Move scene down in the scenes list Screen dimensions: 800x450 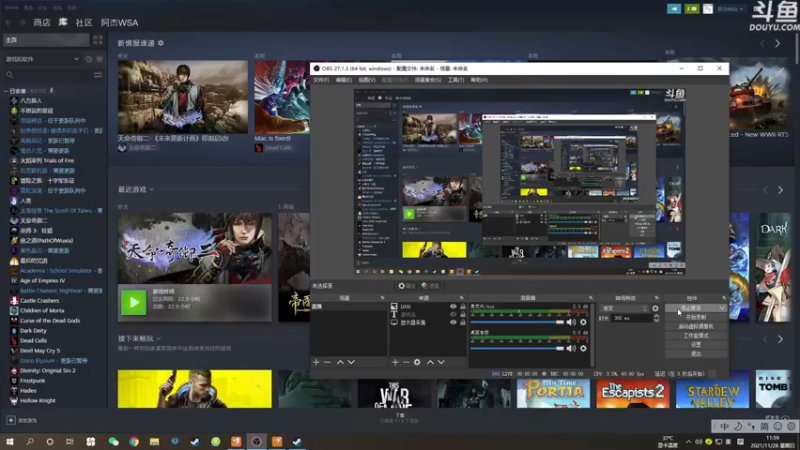click(351, 362)
